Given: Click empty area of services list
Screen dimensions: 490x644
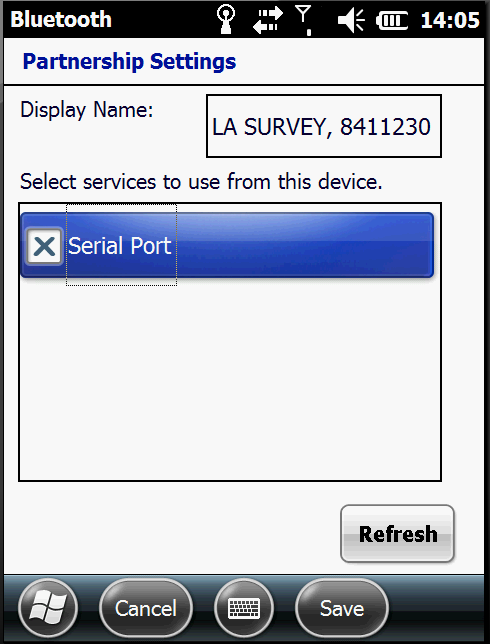Looking at the screenshot, I should pyautogui.click(x=230, y=378).
